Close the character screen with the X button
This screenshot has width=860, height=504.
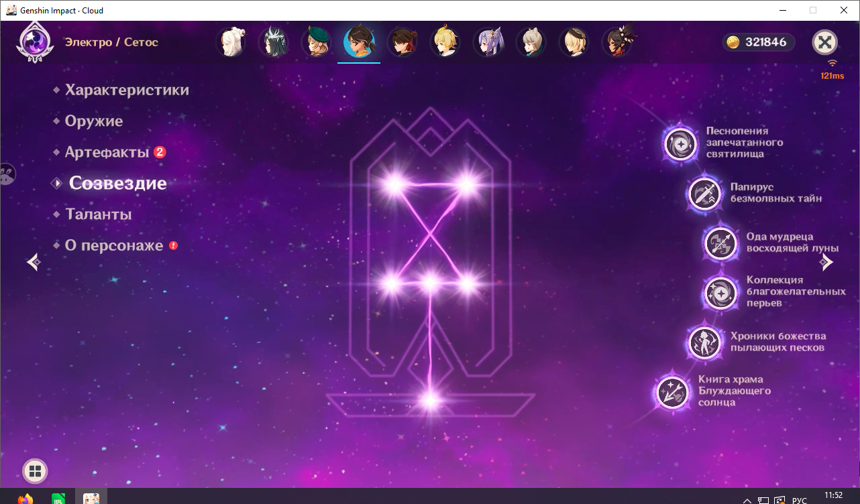click(825, 42)
